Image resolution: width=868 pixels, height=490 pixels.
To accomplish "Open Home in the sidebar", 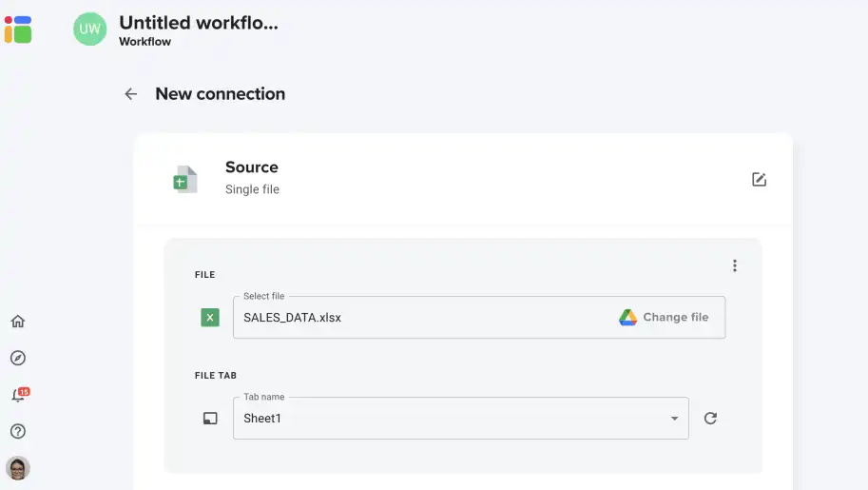I will point(18,322).
